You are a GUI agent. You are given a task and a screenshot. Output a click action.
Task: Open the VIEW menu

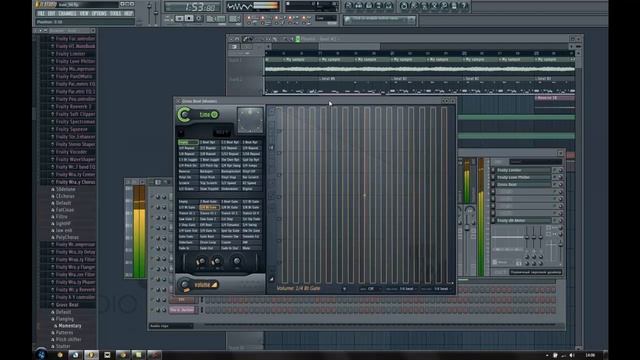tap(84, 13)
